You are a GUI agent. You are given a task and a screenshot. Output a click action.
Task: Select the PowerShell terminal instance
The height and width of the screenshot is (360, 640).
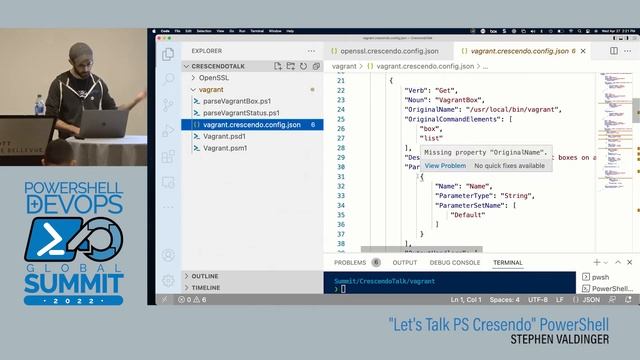(607, 289)
